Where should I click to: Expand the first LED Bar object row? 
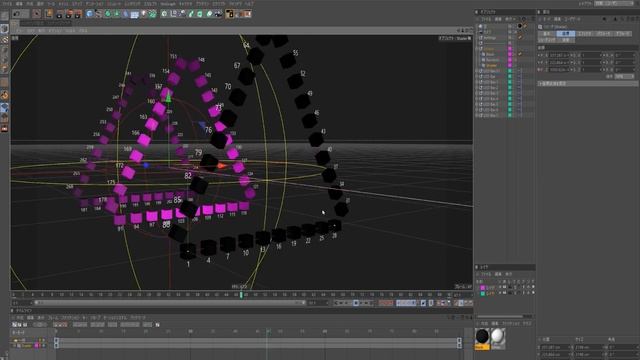pos(477,71)
